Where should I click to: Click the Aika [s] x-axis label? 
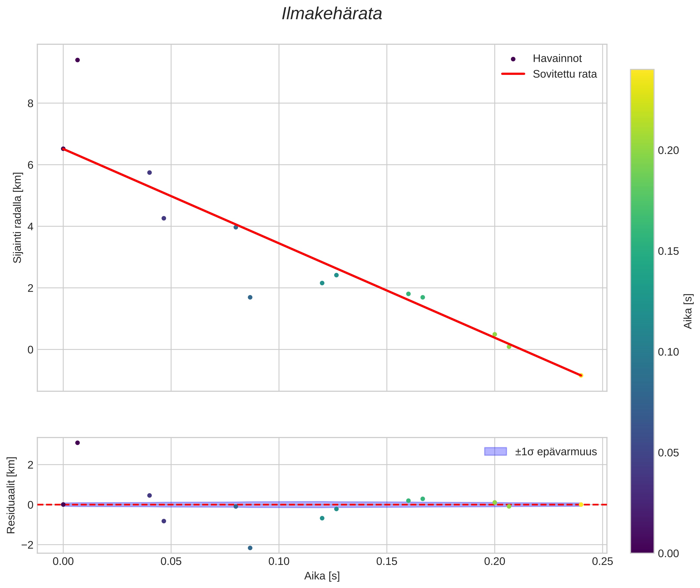(x=322, y=576)
